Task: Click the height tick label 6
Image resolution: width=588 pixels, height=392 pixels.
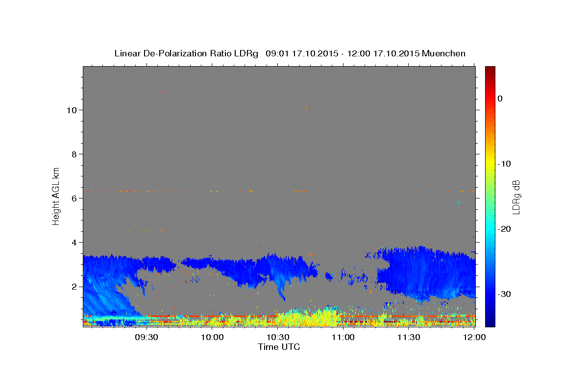Action: [x=73, y=198]
